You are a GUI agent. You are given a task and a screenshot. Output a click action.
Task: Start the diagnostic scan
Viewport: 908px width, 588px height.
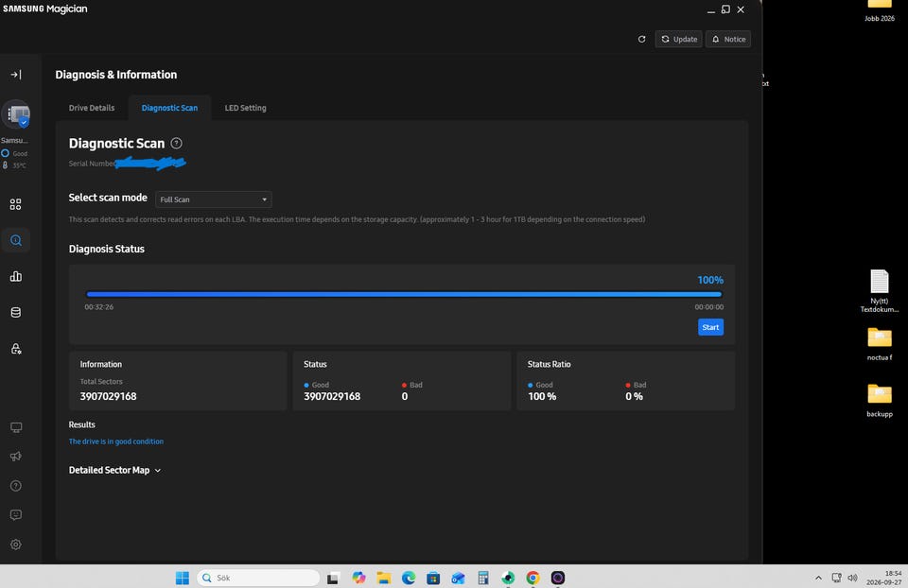click(710, 327)
